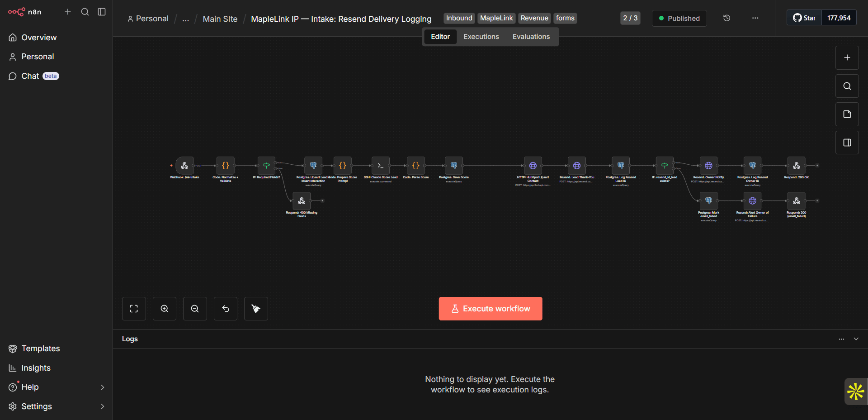The width and height of the screenshot is (868, 420).
Task: Switch to the Evaluations tab
Action: [531, 36]
